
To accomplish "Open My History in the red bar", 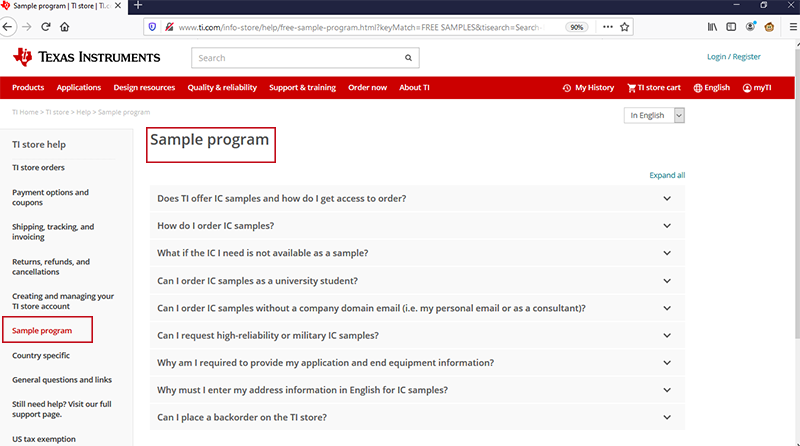I will (588, 88).
